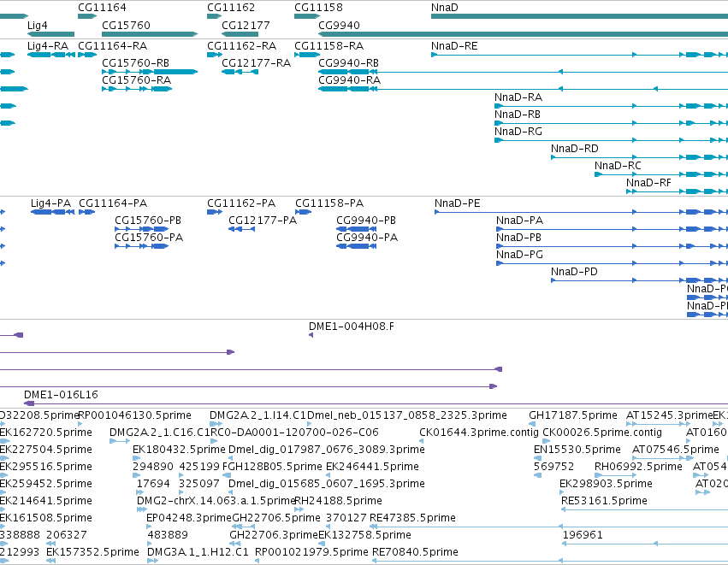The width and height of the screenshot is (728, 565).
Task: Select protein CG15760-PA
Action: (x=142, y=246)
